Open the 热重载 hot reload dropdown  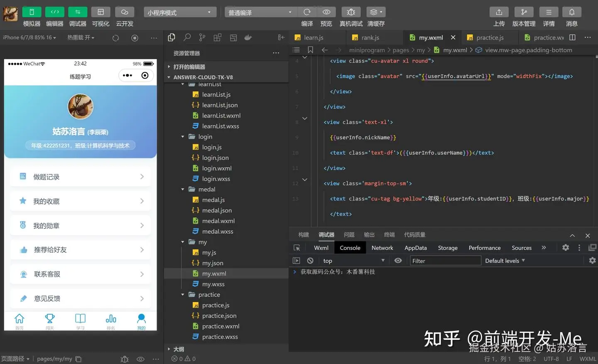(81, 37)
